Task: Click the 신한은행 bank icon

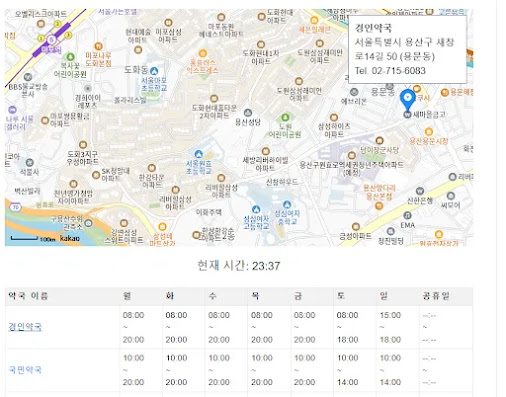Action: click(420, 191)
